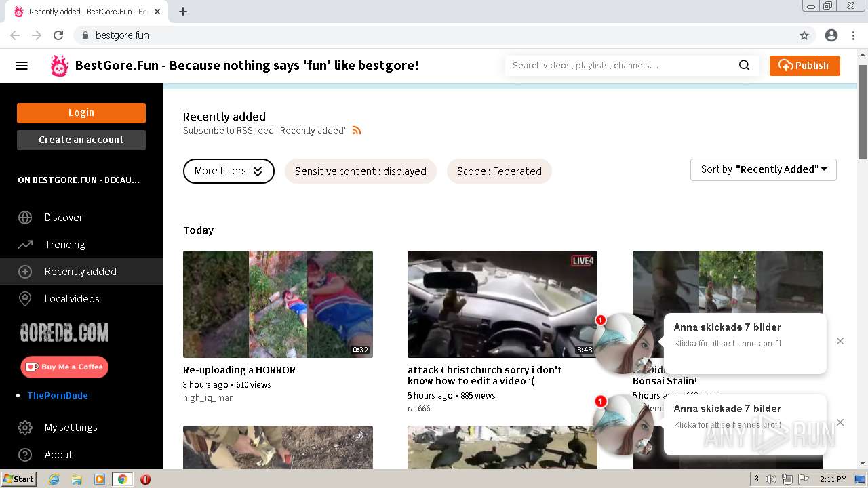The height and width of the screenshot is (488, 868).
Task: Open the Chrome profile avatar icon
Action: point(831,35)
